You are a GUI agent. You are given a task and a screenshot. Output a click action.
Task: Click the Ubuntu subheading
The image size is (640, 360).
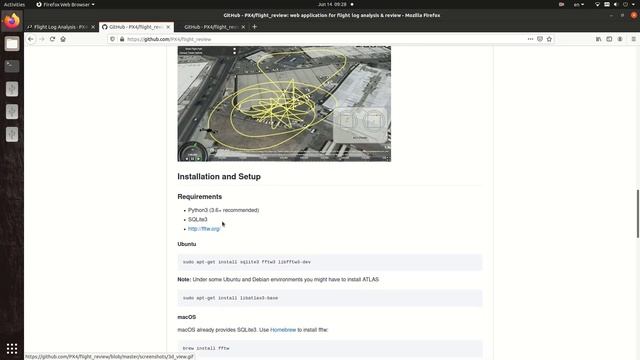[187, 244]
